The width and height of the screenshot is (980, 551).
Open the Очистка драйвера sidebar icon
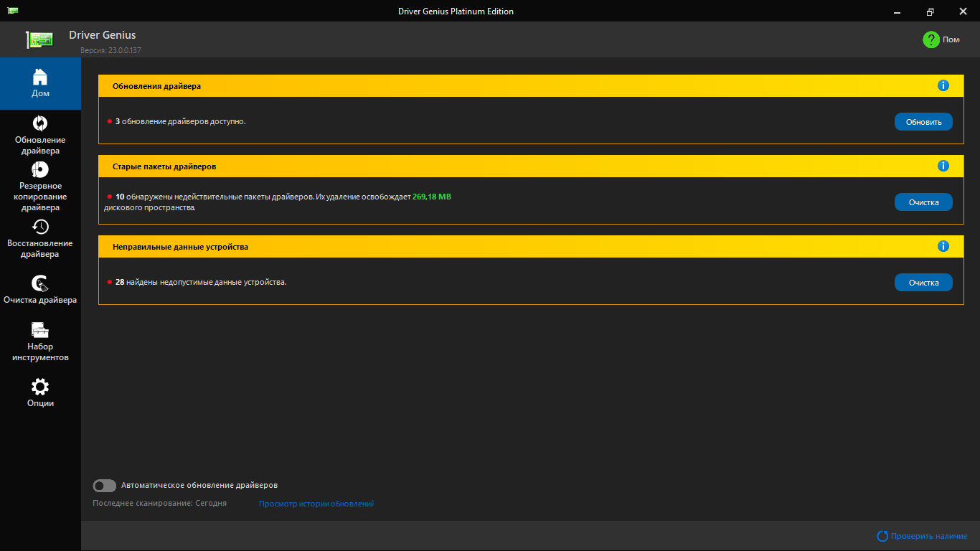pos(40,284)
